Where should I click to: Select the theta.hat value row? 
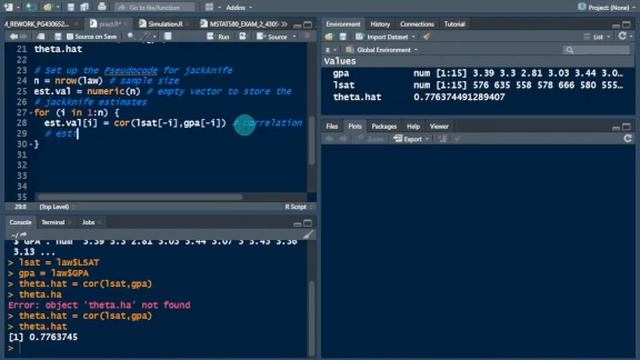tap(478, 97)
